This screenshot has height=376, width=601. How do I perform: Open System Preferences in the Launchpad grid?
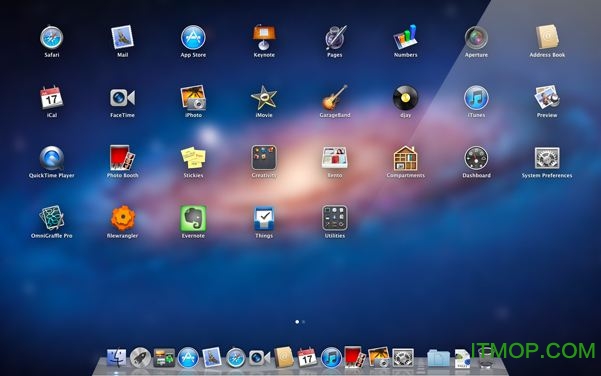[547, 158]
